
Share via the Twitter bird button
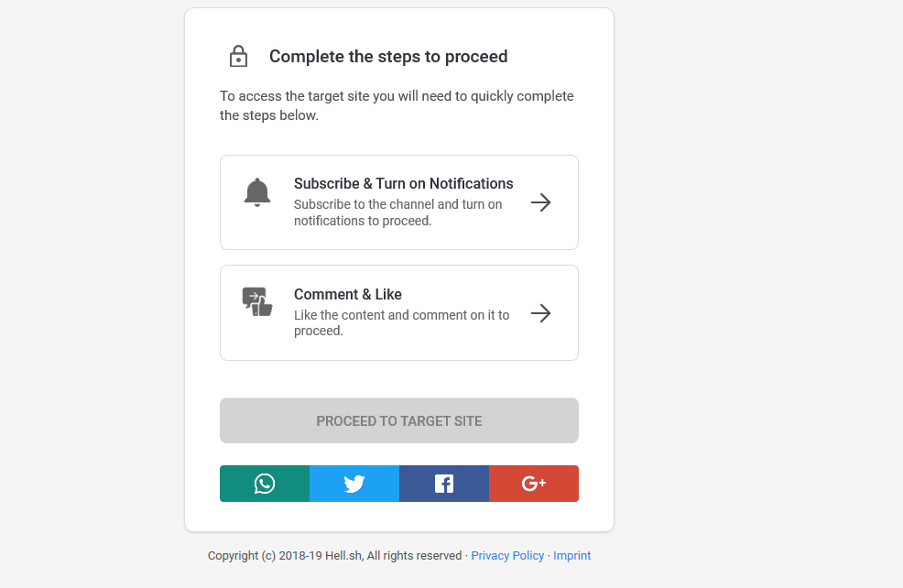pos(354,484)
